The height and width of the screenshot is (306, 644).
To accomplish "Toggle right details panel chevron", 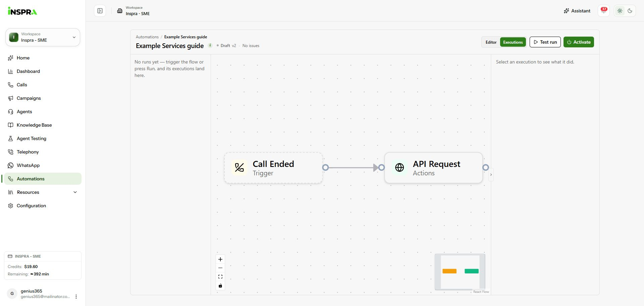I will (x=491, y=175).
